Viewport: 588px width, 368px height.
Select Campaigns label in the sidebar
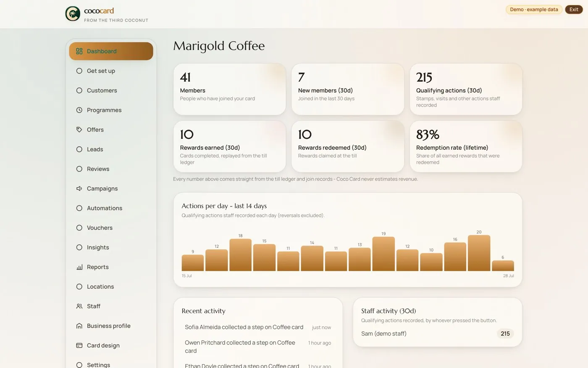pyautogui.click(x=102, y=188)
